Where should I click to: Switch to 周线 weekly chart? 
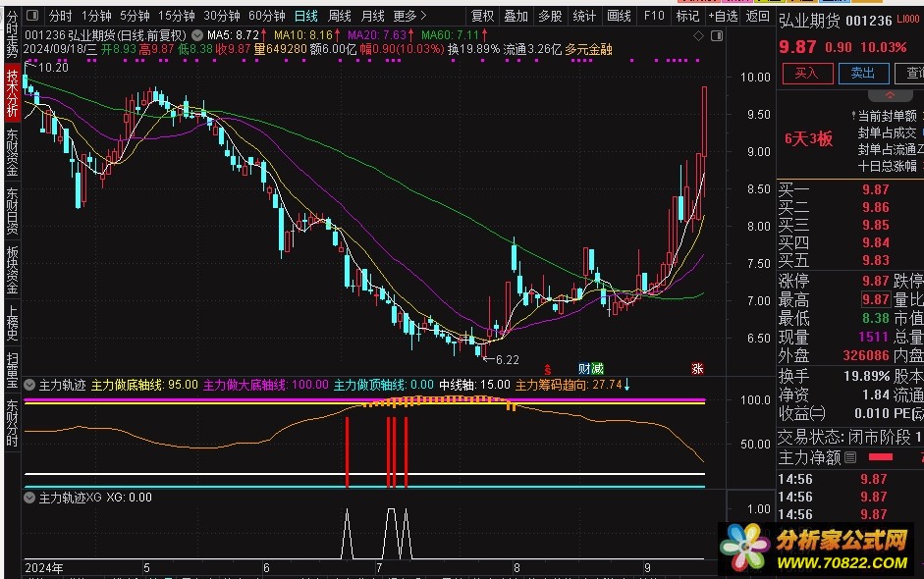point(340,16)
